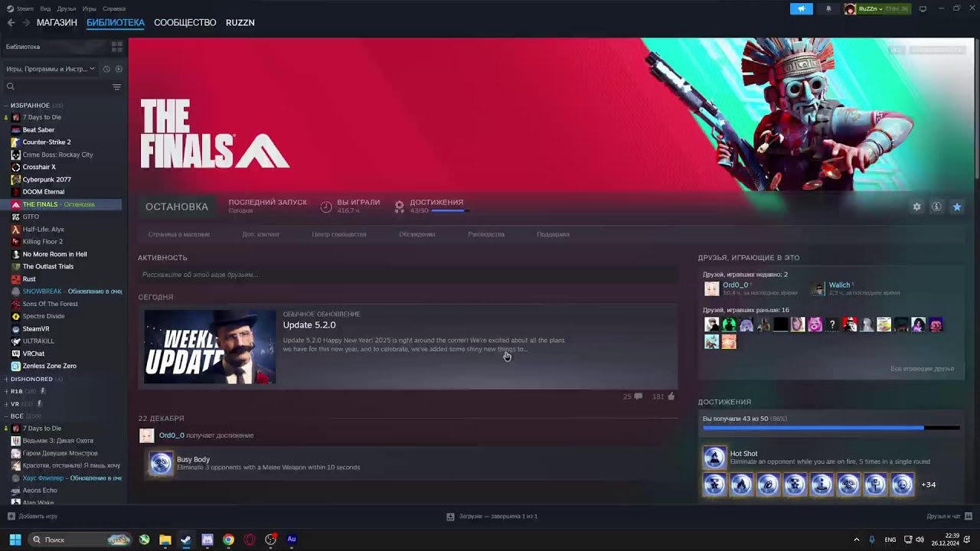Open the Steam menu
Screen dimensions: 980x551
pos(24,9)
